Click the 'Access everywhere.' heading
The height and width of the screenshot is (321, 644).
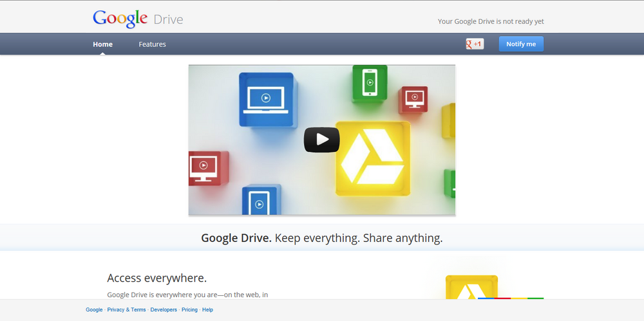(x=157, y=278)
